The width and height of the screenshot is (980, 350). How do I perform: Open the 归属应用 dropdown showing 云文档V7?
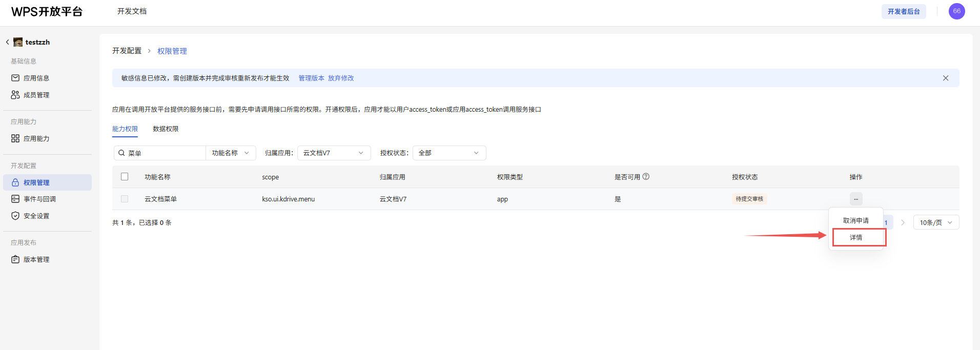[x=334, y=153]
